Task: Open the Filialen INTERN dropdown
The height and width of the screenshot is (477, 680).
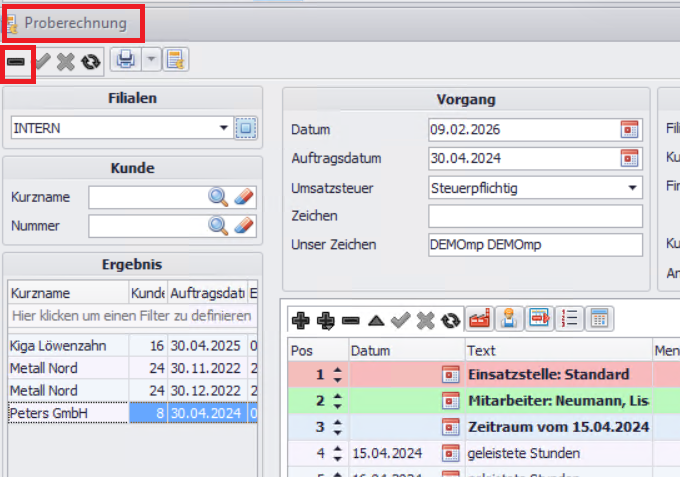Action: [223, 128]
